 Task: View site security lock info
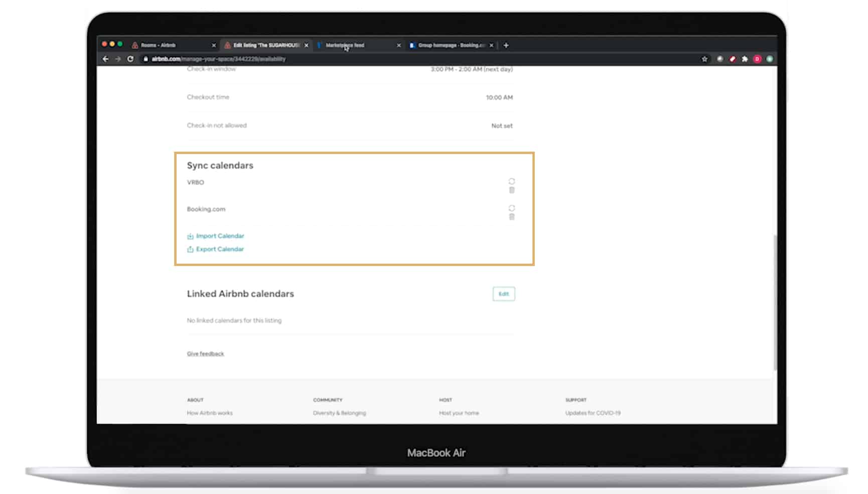click(x=146, y=59)
